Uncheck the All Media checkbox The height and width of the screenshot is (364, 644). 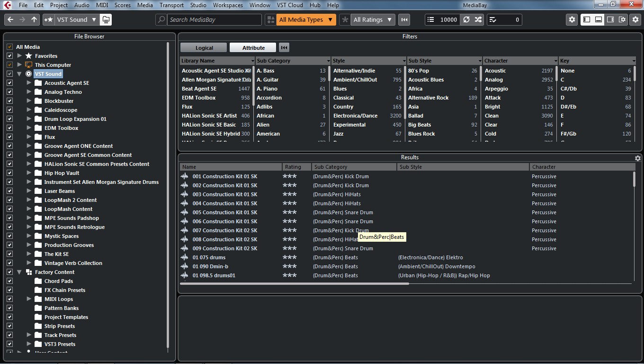click(x=9, y=47)
